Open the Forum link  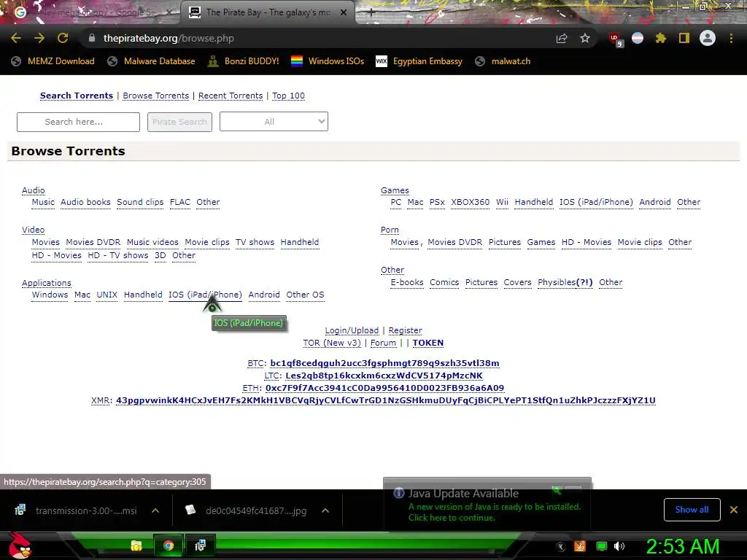coord(383,343)
